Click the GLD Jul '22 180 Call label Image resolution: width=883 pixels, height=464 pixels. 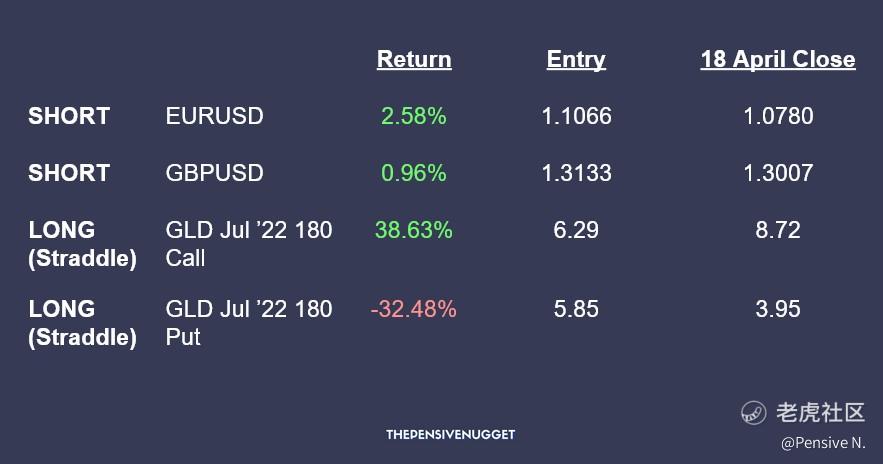coord(248,244)
